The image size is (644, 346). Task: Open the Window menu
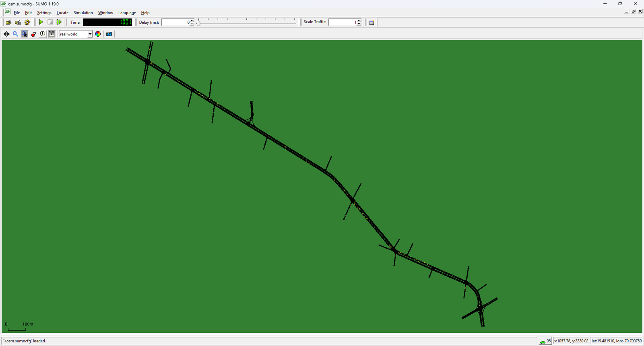[x=105, y=13]
